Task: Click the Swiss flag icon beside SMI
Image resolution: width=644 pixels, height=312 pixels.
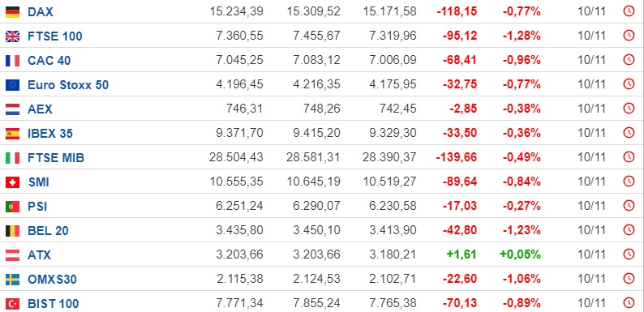Action: (12, 182)
